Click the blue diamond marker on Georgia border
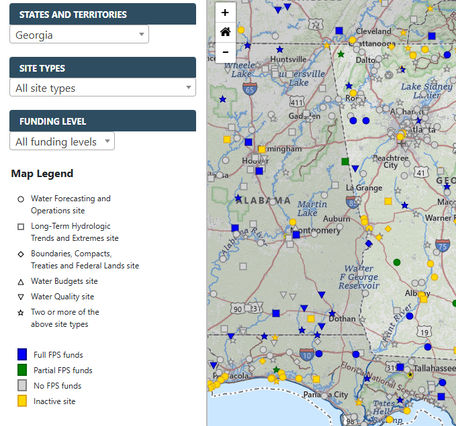The height and width of the screenshot is (426, 456). [x=368, y=244]
